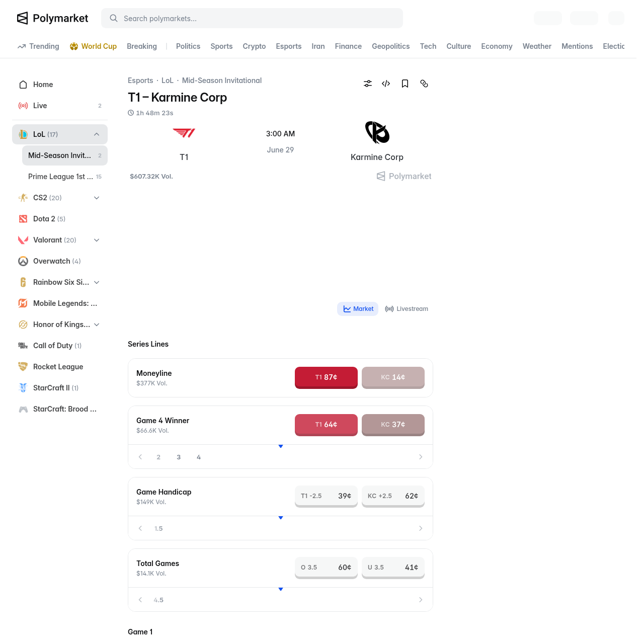The image size is (644, 644).
Task: Buy T1 -2.5 handicap at 39¢
Action: pos(326,497)
